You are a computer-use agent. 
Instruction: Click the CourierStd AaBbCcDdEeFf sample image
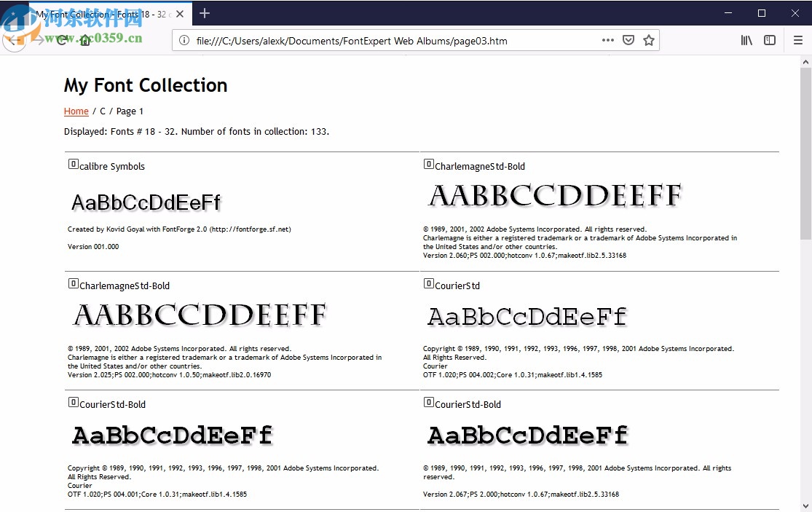coord(527,316)
